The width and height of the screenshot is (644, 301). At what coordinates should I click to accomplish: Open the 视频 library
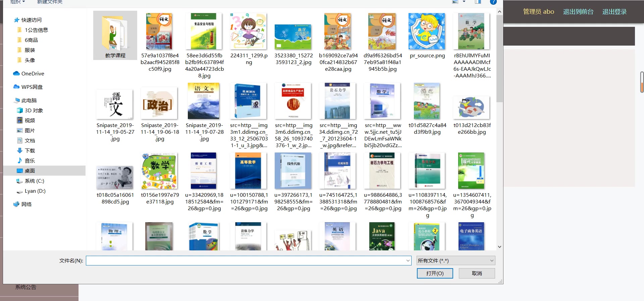(x=30, y=120)
